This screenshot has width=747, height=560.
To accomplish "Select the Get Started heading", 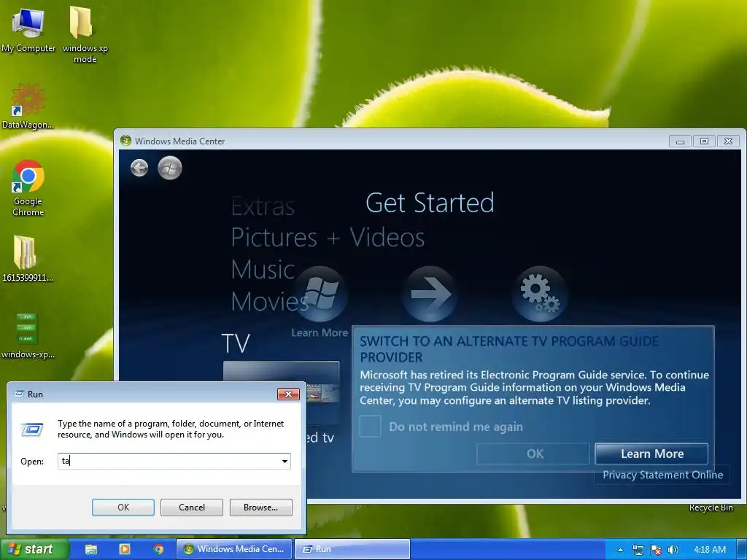I will pos(430,203).
